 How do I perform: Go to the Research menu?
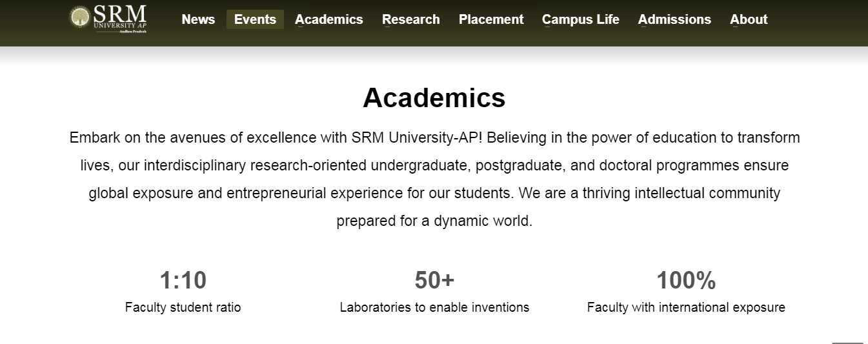pos(411,19)
